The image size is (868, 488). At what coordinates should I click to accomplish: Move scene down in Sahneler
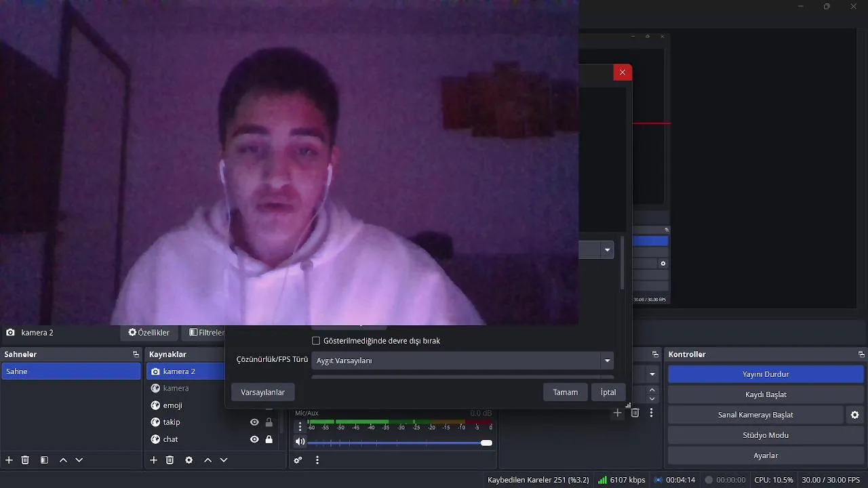click(x=79, y=460)
